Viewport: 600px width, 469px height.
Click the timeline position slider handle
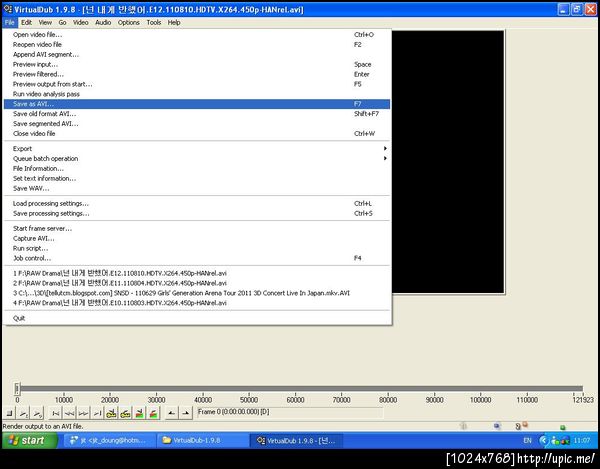[17, 389]
